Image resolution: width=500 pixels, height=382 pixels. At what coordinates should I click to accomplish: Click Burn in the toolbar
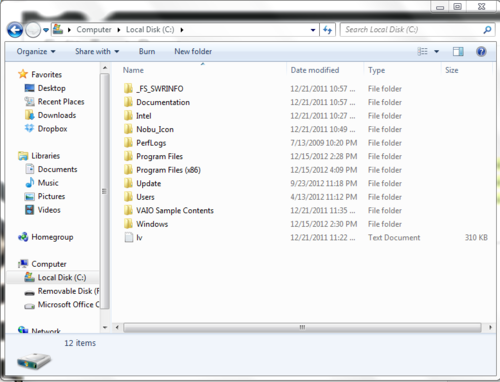[147, 52]
